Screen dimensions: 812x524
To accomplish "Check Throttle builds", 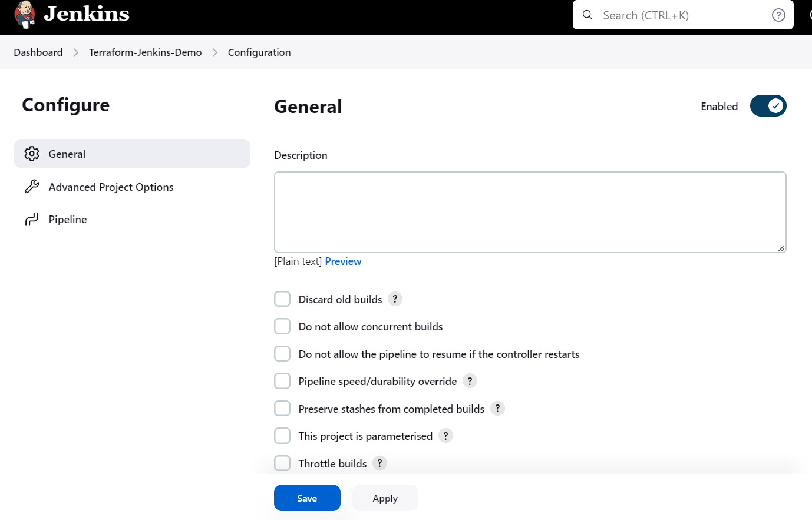I will coord(282,463).
